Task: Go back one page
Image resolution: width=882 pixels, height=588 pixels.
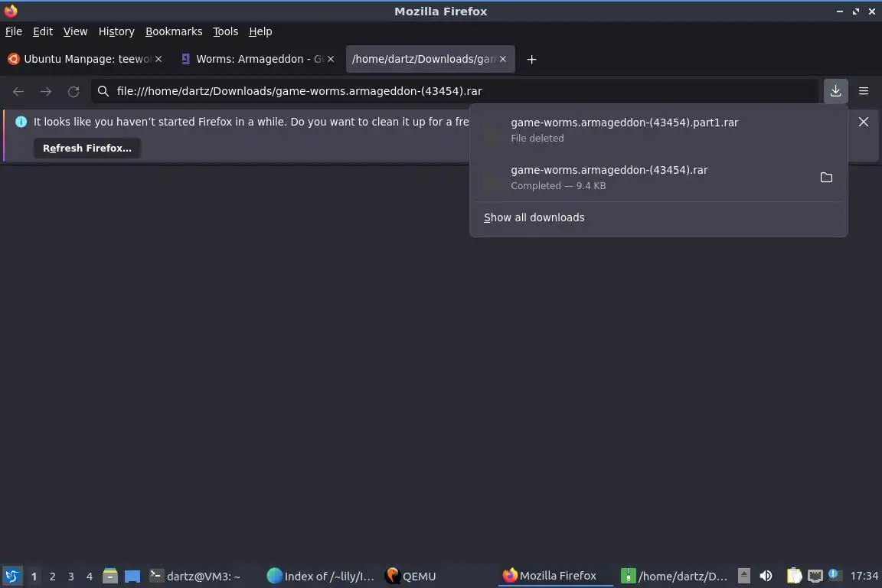Action: 18,91
